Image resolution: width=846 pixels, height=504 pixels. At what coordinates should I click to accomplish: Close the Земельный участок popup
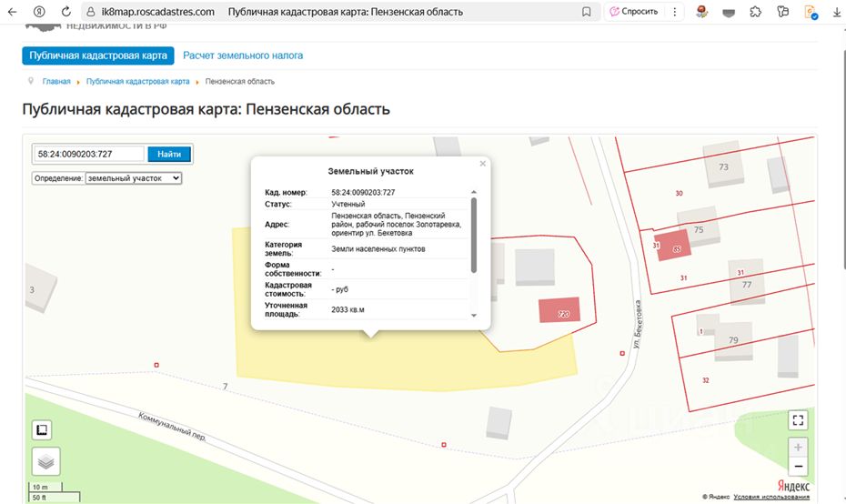pyautogui.click(x=483, y=164)
